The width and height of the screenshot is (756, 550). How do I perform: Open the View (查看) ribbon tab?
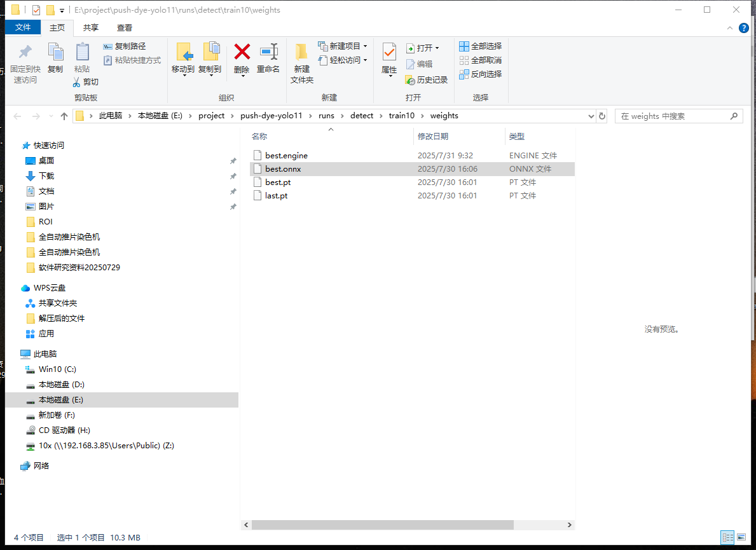125,27
